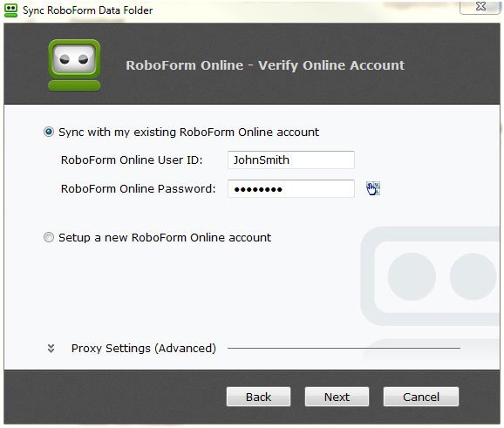
Task: Click the 'RoboForm Online User ID:' label
Action: tap(132, 160)
